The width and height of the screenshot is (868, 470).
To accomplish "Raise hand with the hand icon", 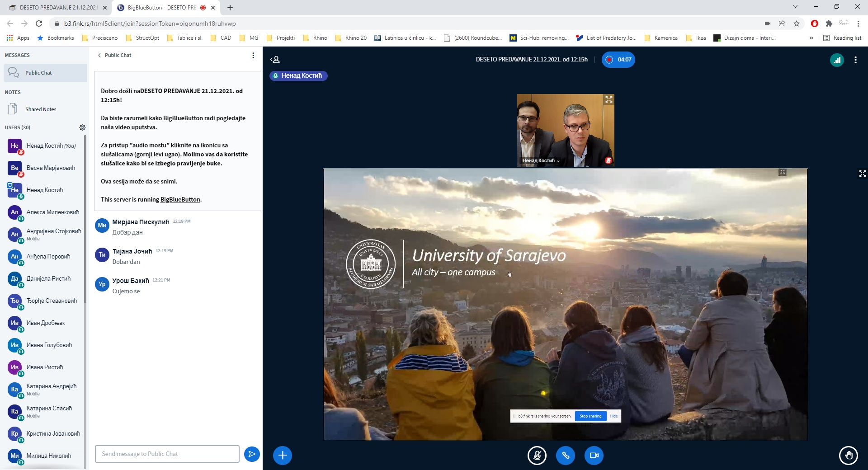I will pos(849,455).
